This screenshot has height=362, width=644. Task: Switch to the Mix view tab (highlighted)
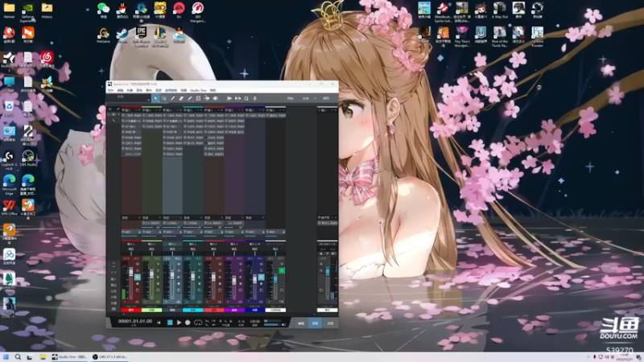(x=315, y=323)
